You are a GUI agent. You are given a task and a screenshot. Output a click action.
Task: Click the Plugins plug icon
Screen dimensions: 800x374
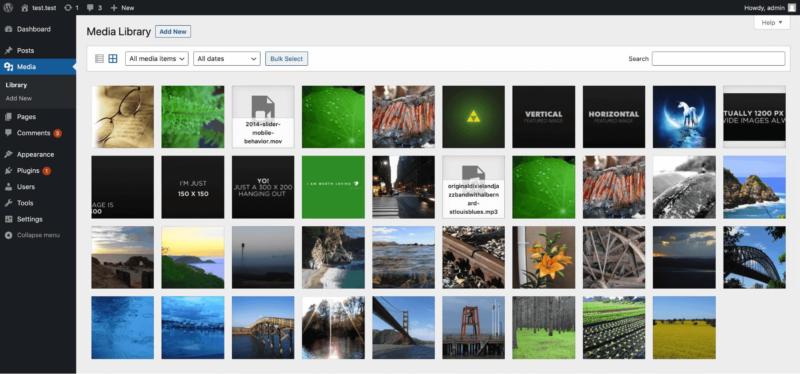8,170
